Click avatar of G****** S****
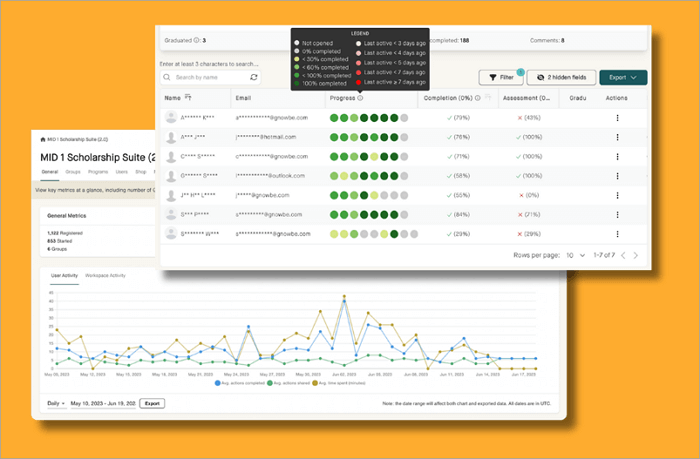 click(171, 176)
